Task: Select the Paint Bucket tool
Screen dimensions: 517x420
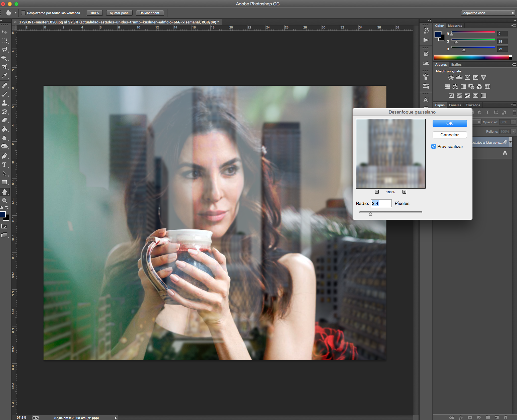Action: pos(4,129)
